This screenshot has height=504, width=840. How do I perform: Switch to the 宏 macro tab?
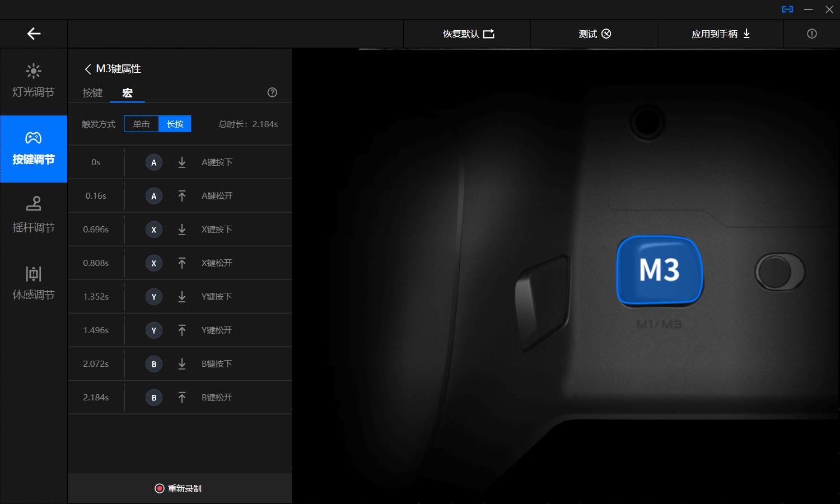[x=127, y=92]
